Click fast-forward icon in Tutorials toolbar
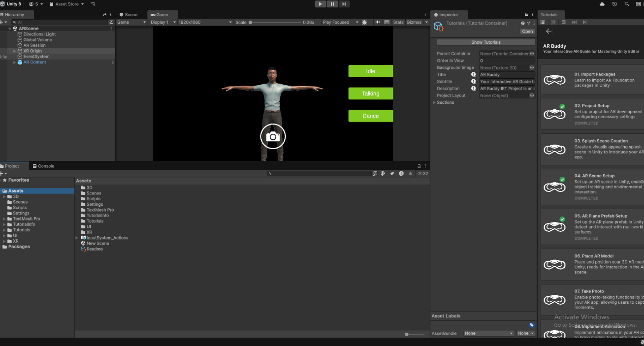 tap(574, 22)
